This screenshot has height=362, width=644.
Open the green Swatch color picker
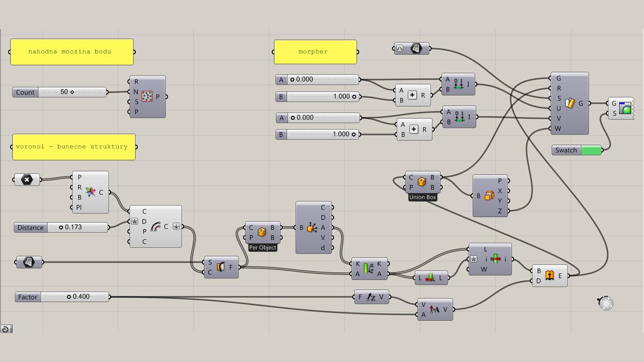[591, 150]
